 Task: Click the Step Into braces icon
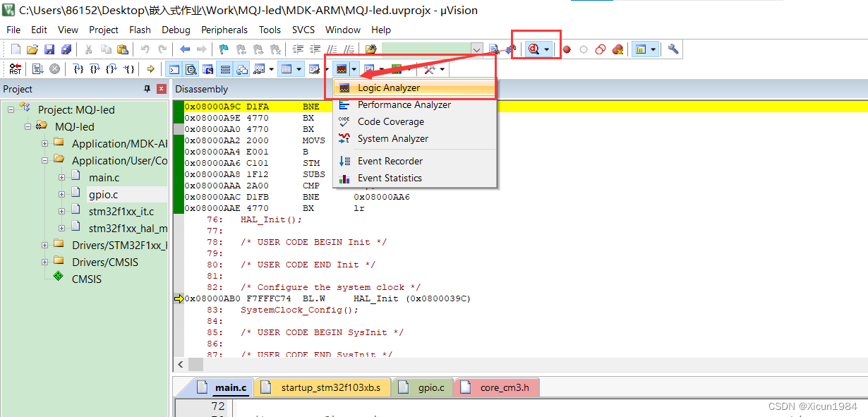point(78,69)
